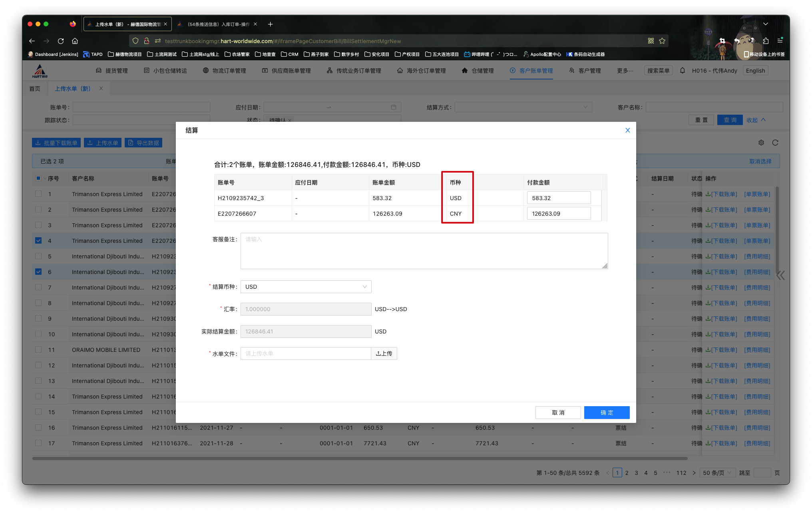
Task: Bookmark page with the star icon
Action: pyautogui.click(x=662, y=41)
